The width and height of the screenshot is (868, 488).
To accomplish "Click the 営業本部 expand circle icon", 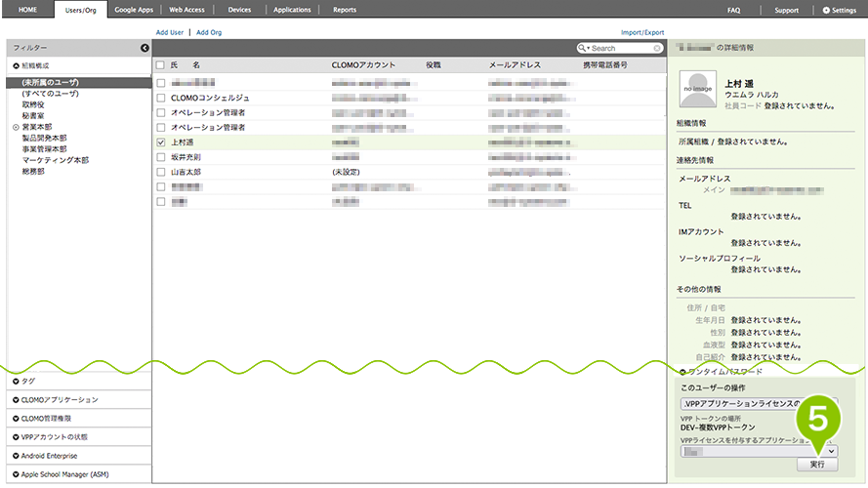I will [x=15, y=127].
